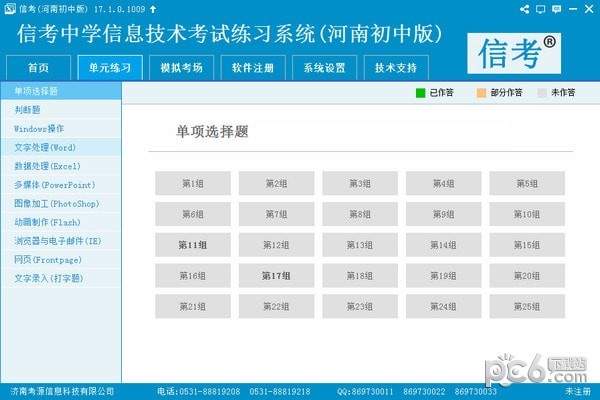Open the 软件注册 tab
This screenshot has width=600, height=400.
pyautogui.click(x=252, y=68)
